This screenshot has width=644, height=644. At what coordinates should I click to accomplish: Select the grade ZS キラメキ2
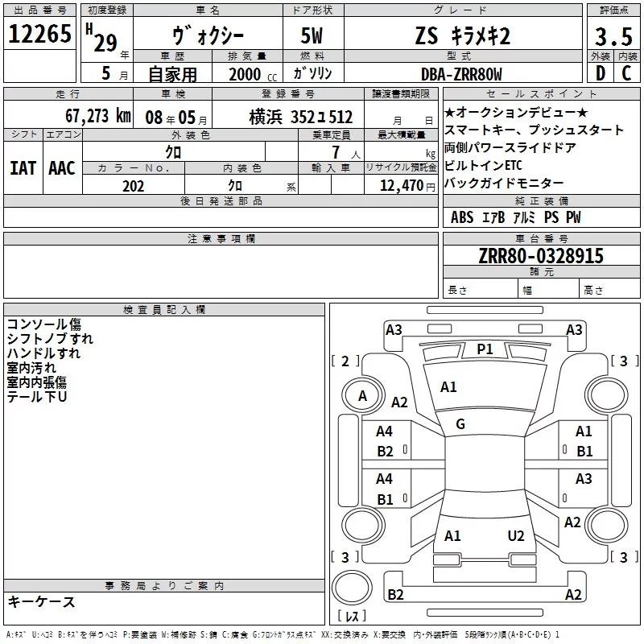click(x=462, y=35)
